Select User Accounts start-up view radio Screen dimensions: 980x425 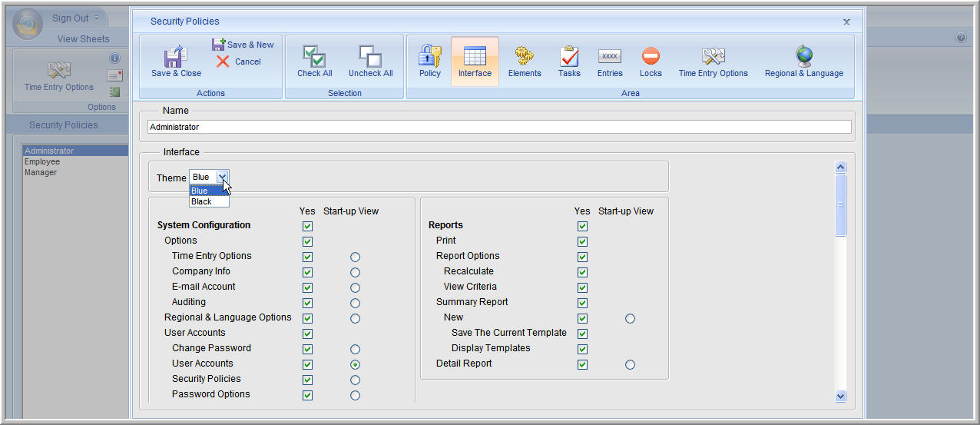[x=355, y=364]
